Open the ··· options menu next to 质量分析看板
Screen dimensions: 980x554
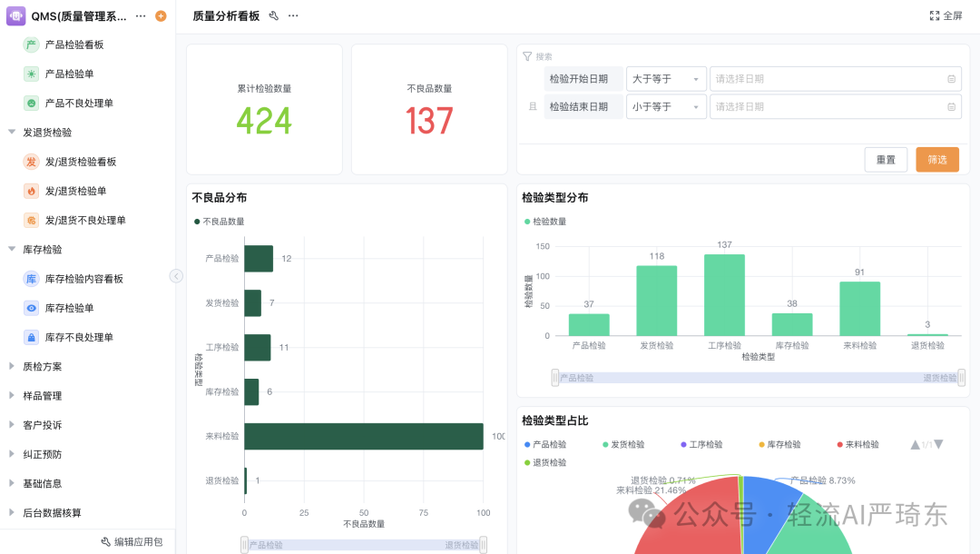(293, 15)
